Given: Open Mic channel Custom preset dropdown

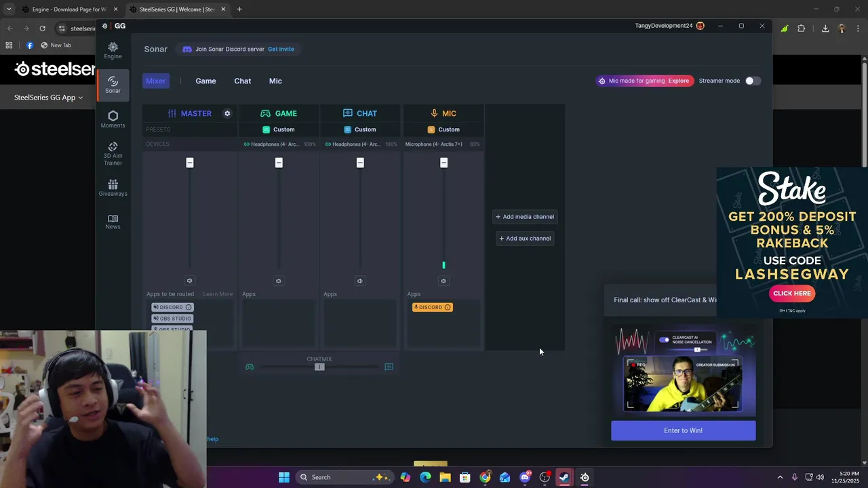Looking at the screenshot, I should 443,129.
